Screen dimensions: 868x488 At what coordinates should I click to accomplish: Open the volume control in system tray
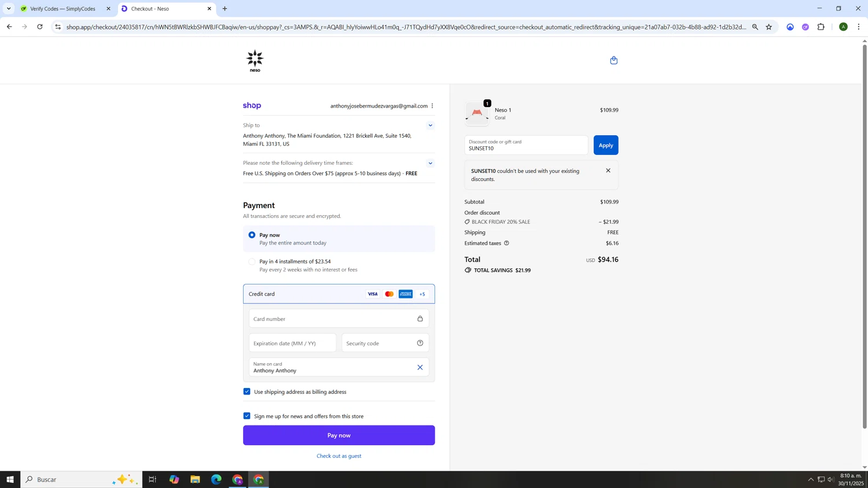pyautogui.click(x=830, y=479)
